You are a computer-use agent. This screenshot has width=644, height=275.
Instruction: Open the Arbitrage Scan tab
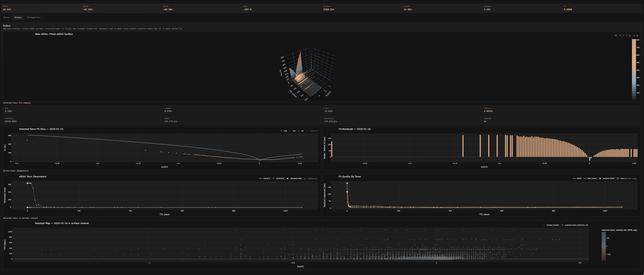pyautogui.click(x=34, y=17)
